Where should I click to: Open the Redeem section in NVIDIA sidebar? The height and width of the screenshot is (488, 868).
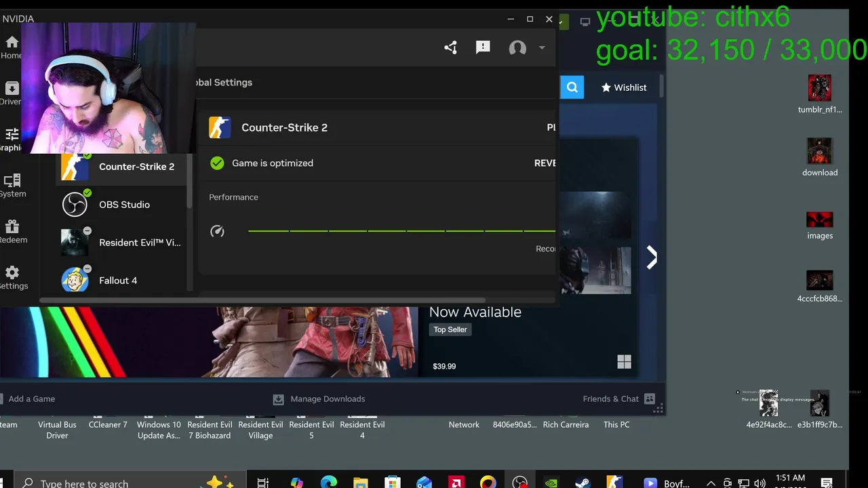pos(12,232)
